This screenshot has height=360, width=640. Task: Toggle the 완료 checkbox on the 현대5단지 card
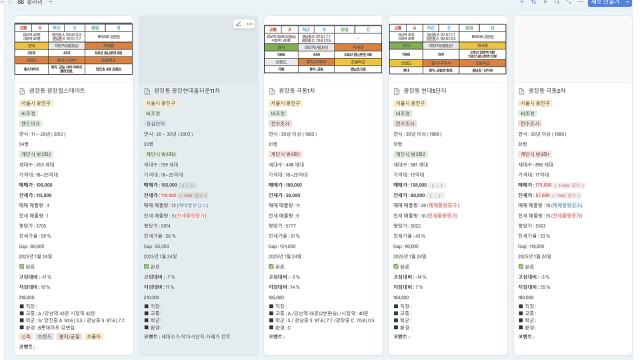click(x=396, y=267)
